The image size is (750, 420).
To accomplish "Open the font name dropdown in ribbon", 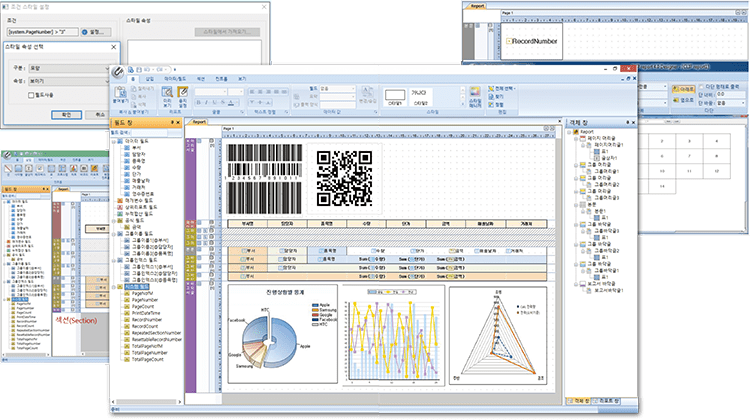I will [211, 91].
